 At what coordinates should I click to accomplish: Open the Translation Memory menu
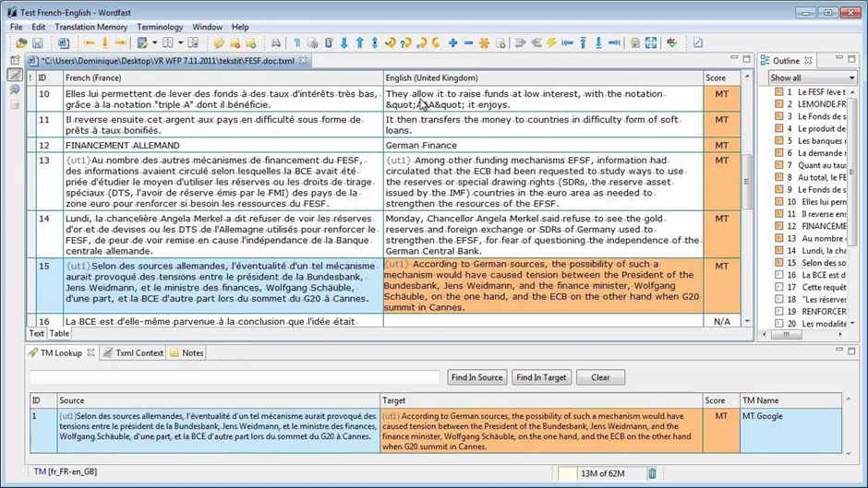[x=90, y=27]
